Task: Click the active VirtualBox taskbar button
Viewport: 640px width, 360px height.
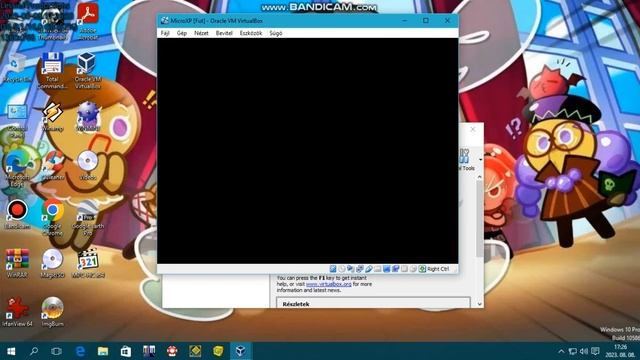Action: click(x=240, y=351)
